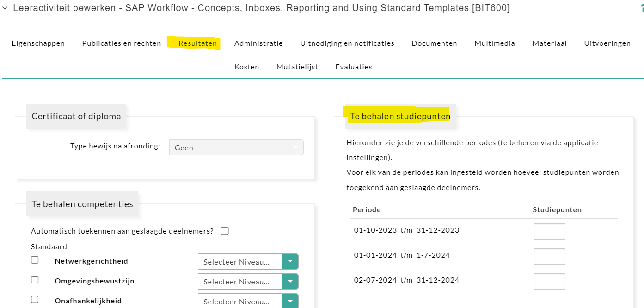
Task: Open the Mutatielijst tab
Action: coord(297,67)
